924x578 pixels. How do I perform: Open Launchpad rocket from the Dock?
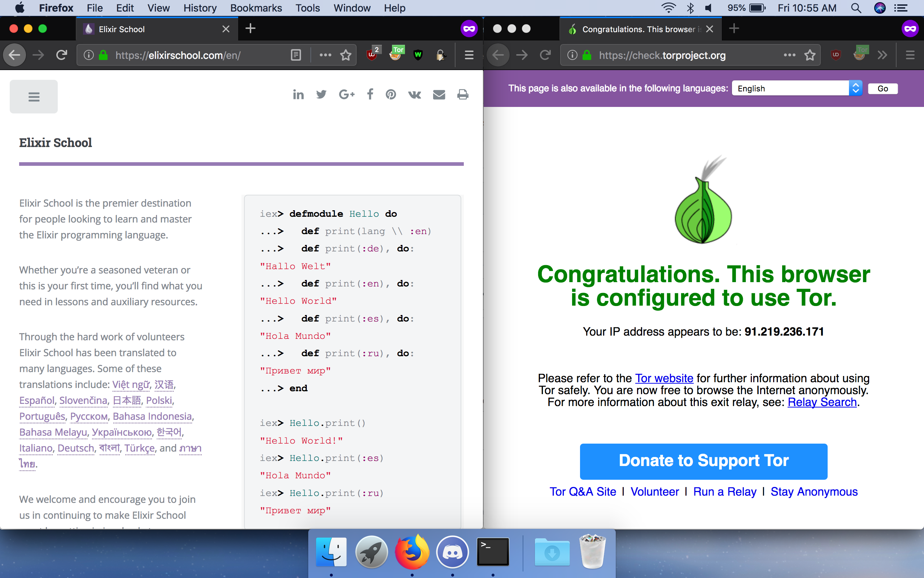coord(371,552)
